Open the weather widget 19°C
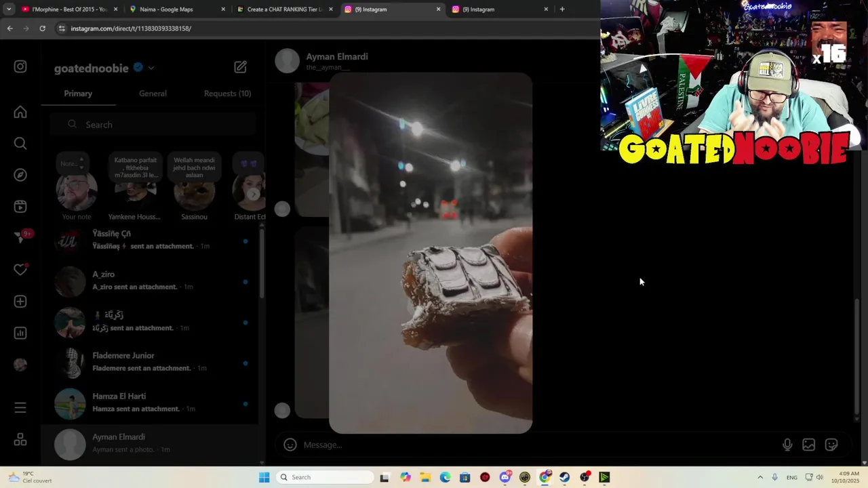 coord(28,477)
